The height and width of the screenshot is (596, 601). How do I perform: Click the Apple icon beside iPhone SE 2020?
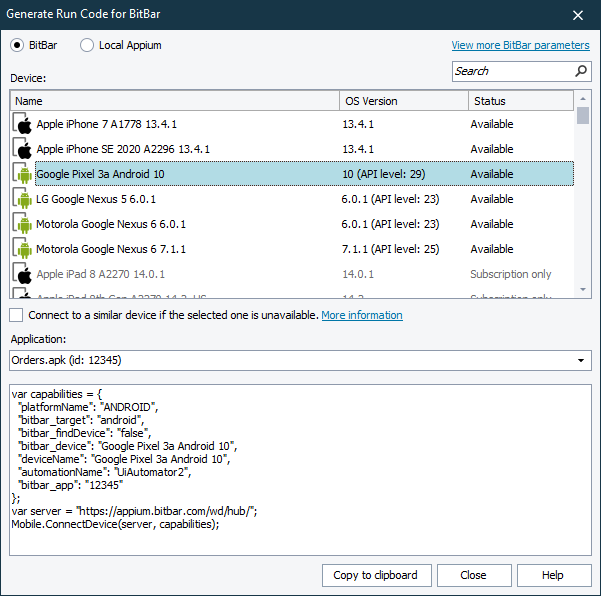(x=23, y=149)
